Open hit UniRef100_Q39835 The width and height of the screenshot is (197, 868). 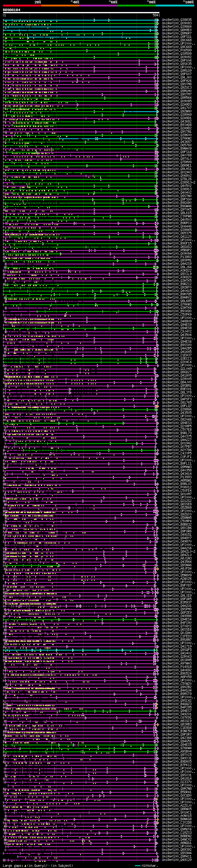pyautogui.click(x=177, y=20)
